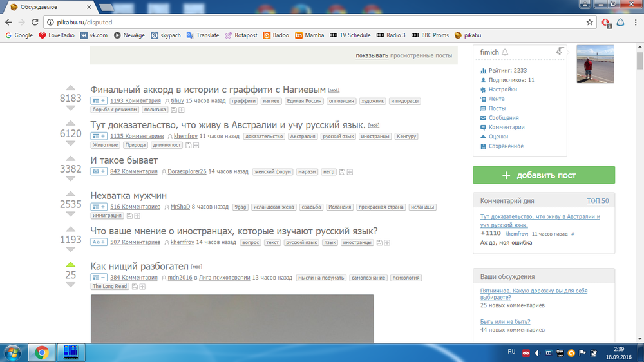Click the save icon on 'И такое бывает' post
The image size is (644, 362).
click(343, 172)
